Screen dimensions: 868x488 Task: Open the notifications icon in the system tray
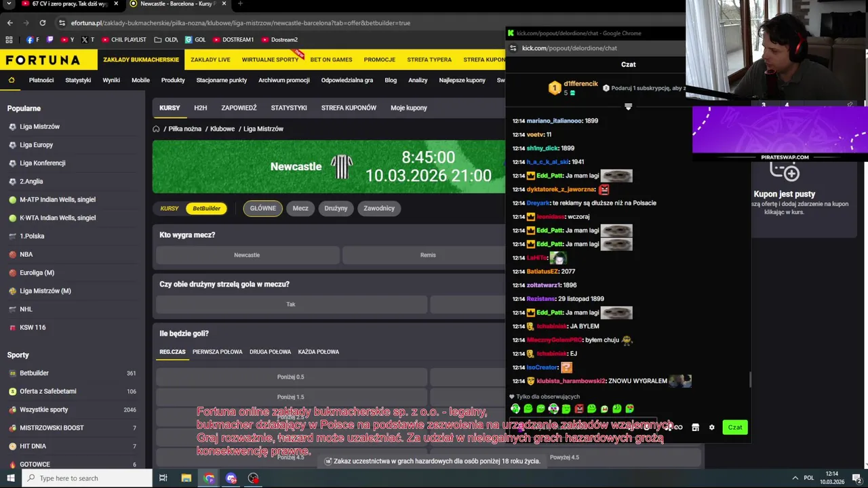857,478
